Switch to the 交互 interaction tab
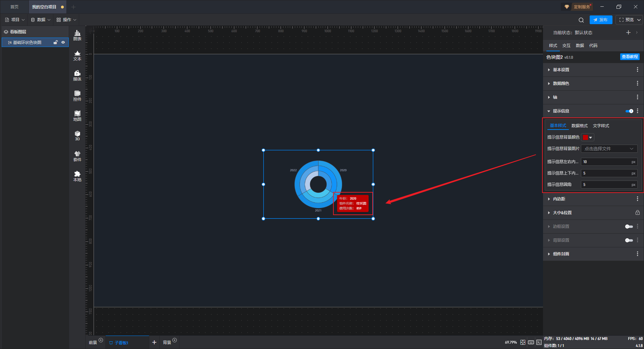644x349 pixels. (x=566, y=46)
